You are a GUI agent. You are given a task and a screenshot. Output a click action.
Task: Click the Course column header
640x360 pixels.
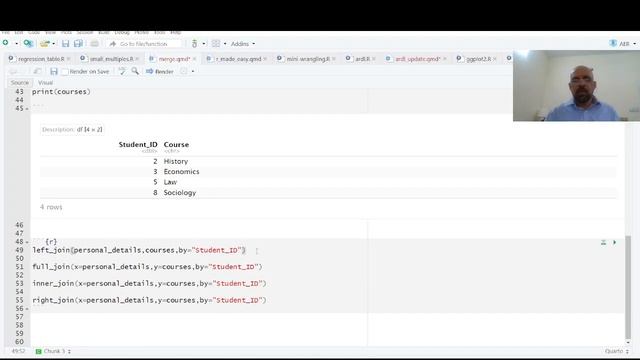pyautogui.click(x=176, y=144)
